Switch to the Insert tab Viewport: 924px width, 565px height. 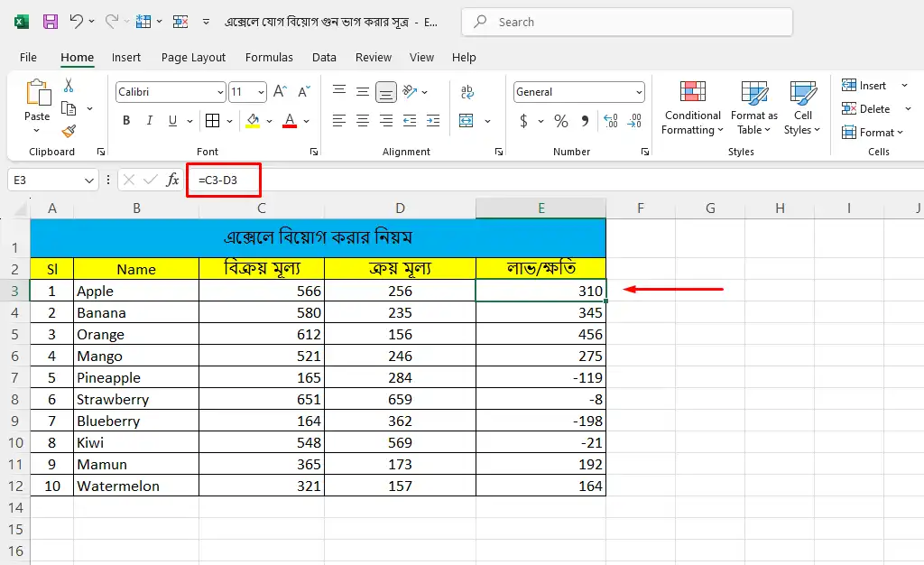point(126,57)
